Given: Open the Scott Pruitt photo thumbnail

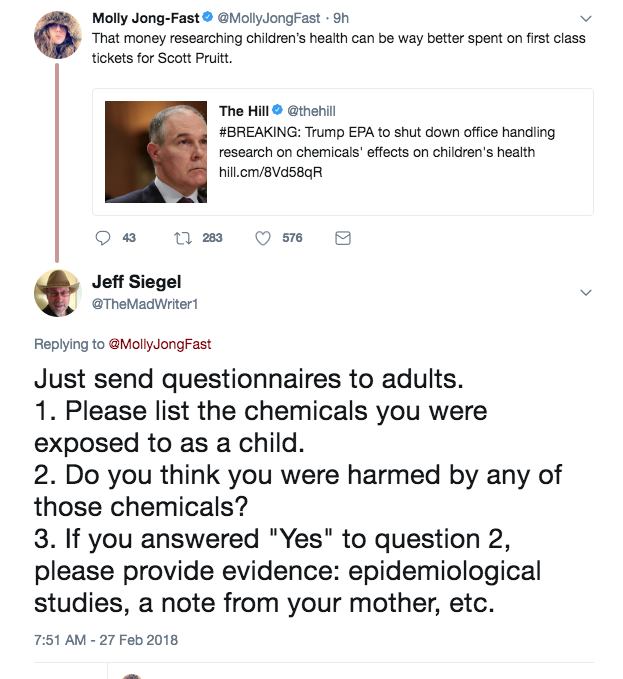Looking at the screenshot, I should pos(156,152).
